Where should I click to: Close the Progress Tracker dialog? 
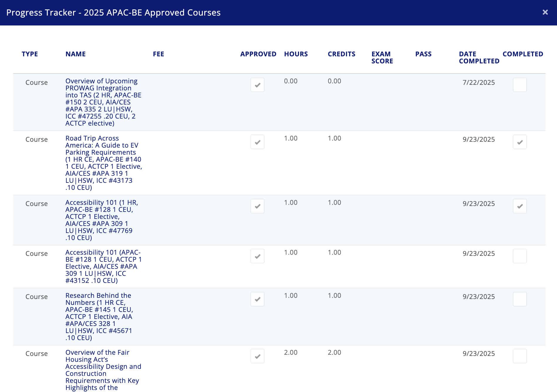coord(545,12)
